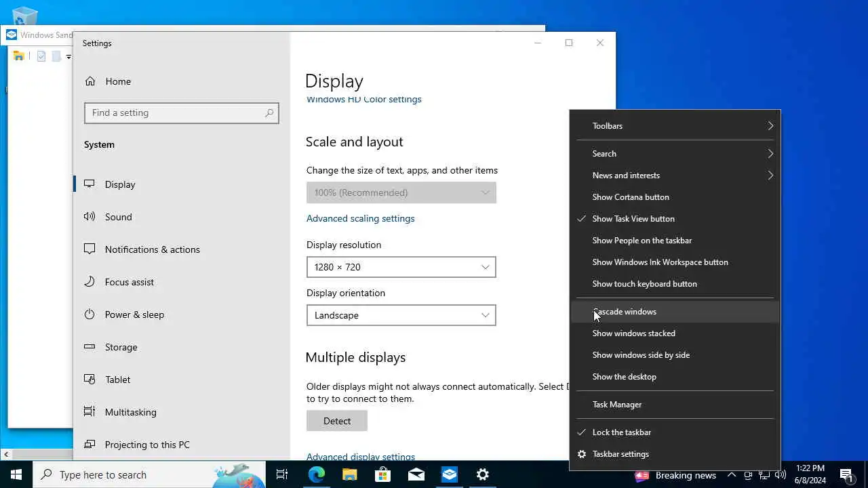Image resolution: width=868 pixels, height=488 pixels.
Task: Select Show the desktop
Action: coord(675,377)
